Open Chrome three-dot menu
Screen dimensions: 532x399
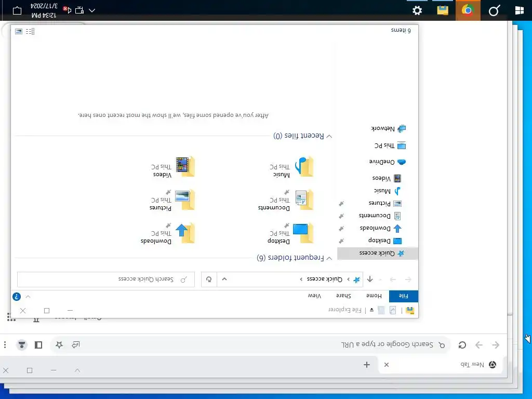point(5,345)
